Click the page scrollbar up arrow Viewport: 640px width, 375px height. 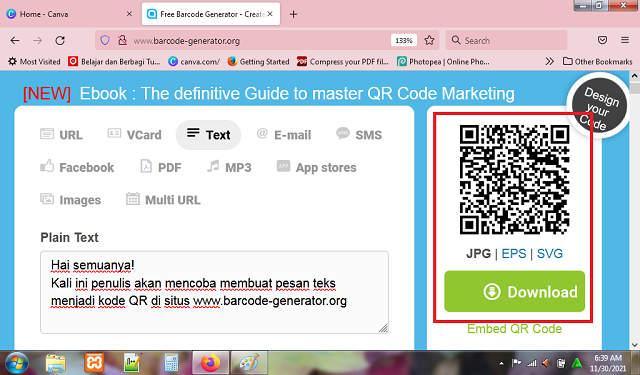[x=635, y=76]
